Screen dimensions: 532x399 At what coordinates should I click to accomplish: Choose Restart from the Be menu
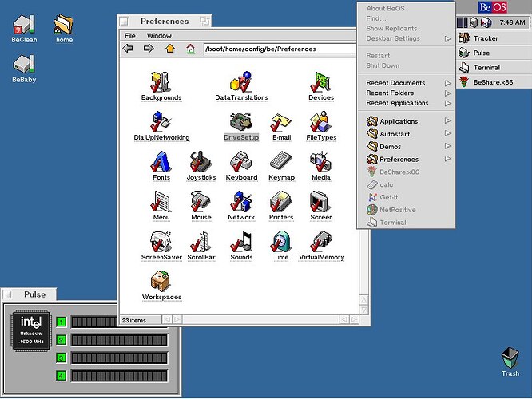406,56
